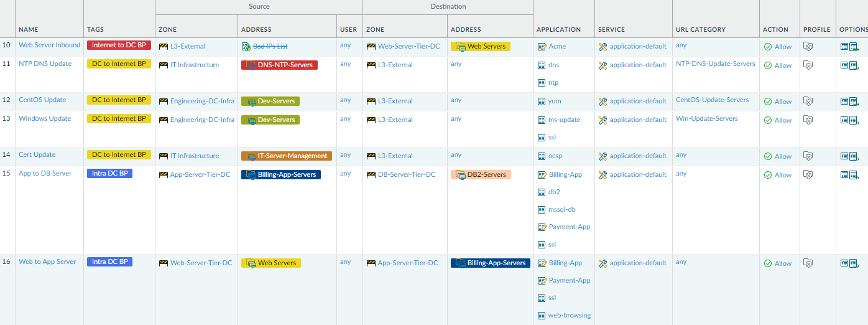Click the green Allow checkmark icon for CentOS Update
Viewport: 868px width, 325px height.
tap(768, 101)
